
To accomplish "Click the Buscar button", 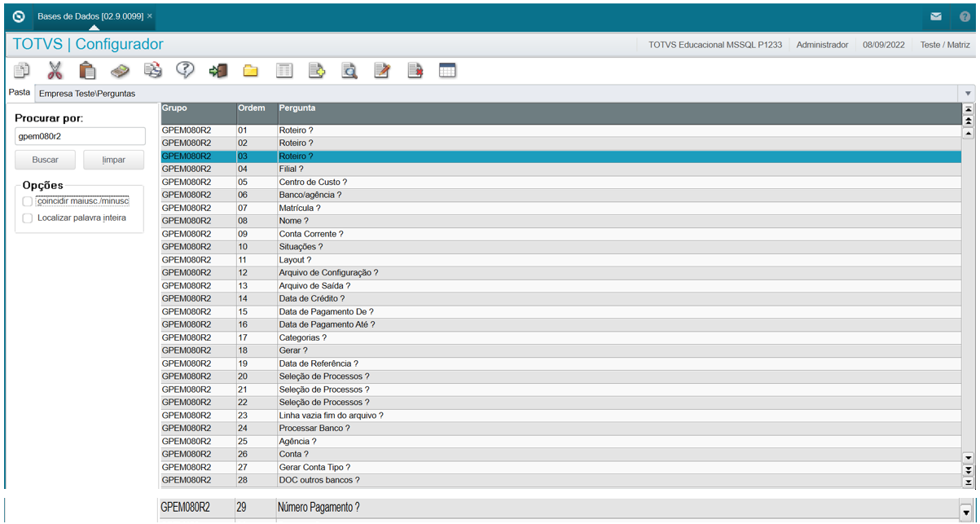I will pos(45,160).
